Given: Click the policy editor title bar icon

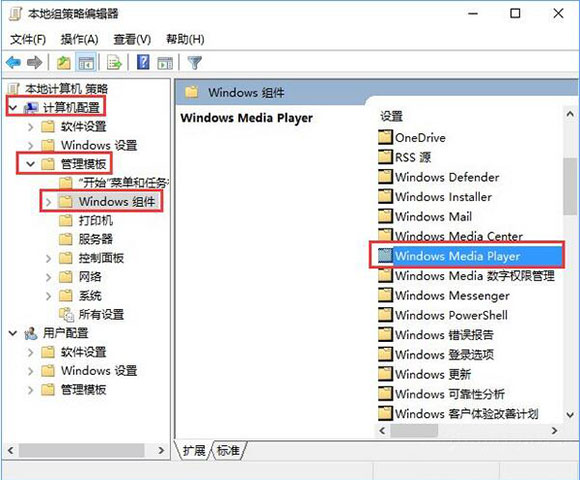Looking at the screenshot, I should pyautogui.click(x=15, y=14).
